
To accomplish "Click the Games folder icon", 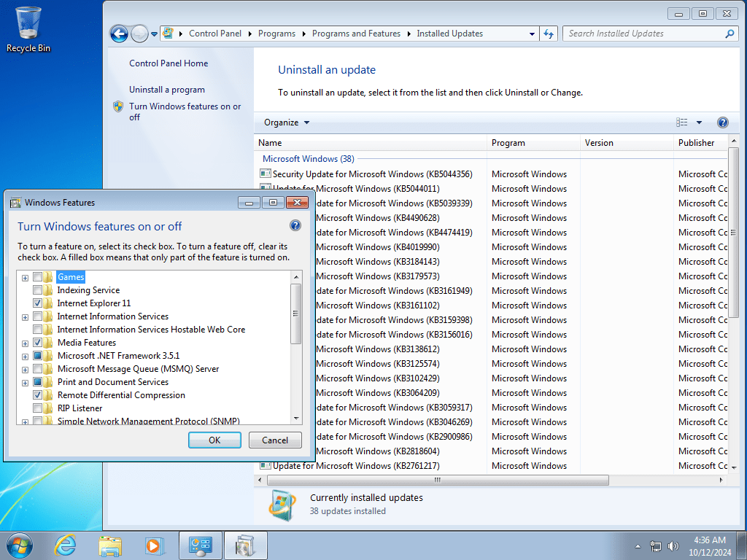I will coord(48,277).
